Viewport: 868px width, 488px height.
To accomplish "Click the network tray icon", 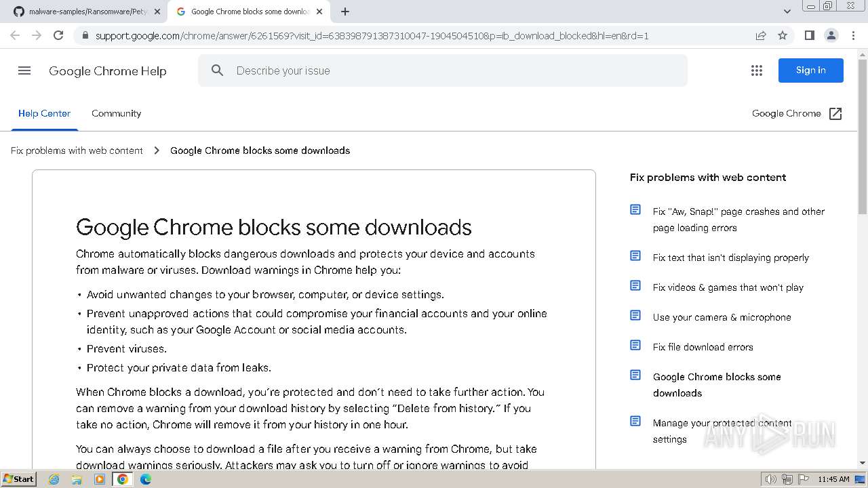I will pos(787,479).
